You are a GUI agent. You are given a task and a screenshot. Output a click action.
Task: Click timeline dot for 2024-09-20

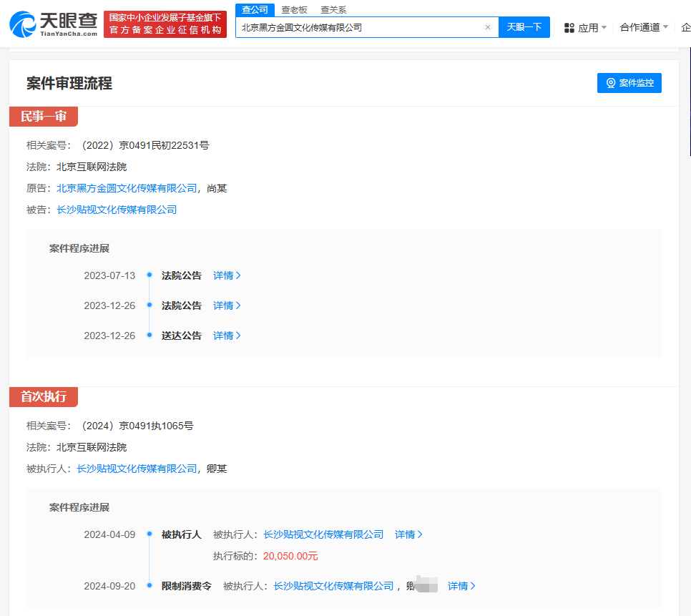coord(150,586)
